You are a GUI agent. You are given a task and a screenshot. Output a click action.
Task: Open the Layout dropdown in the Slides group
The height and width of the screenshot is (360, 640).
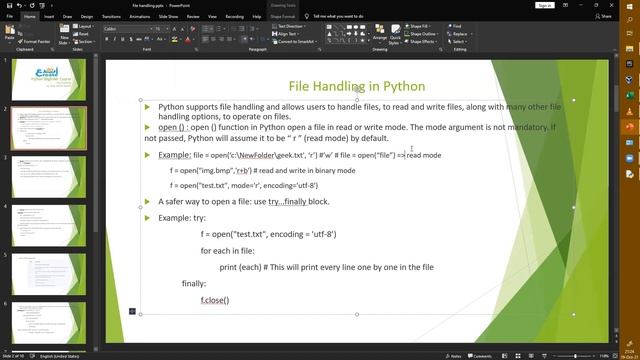pyautogui.click(x=84, y=27)
